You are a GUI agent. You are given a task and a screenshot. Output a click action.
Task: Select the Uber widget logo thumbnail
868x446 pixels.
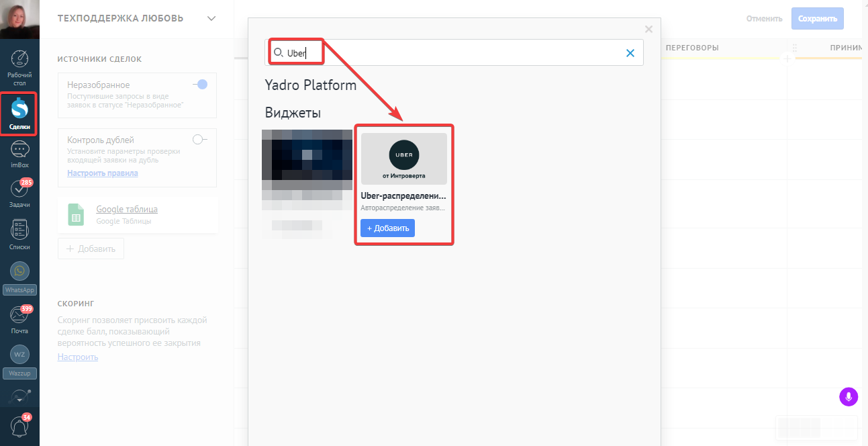404,159
